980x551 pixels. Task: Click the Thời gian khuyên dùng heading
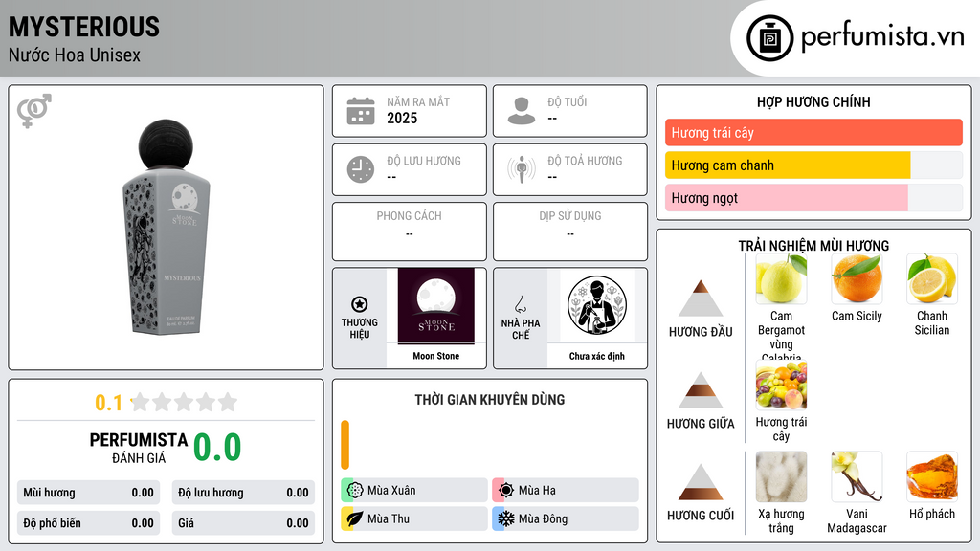490,399
